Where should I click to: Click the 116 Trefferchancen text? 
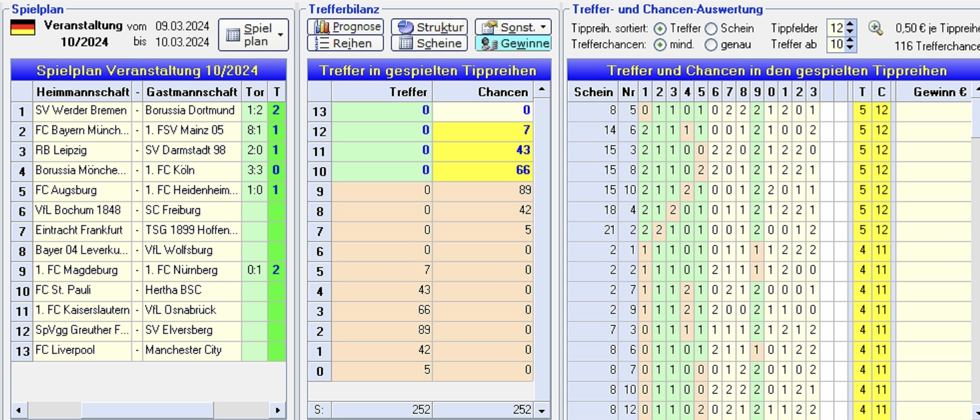pyautogui.click(x=937, y=45)
